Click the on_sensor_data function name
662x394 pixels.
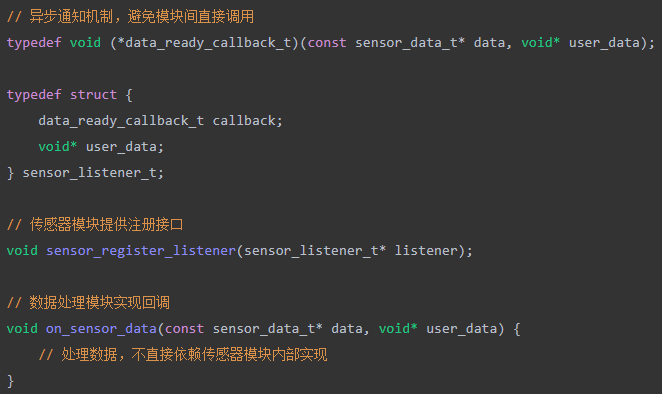(x=101, y=329)
